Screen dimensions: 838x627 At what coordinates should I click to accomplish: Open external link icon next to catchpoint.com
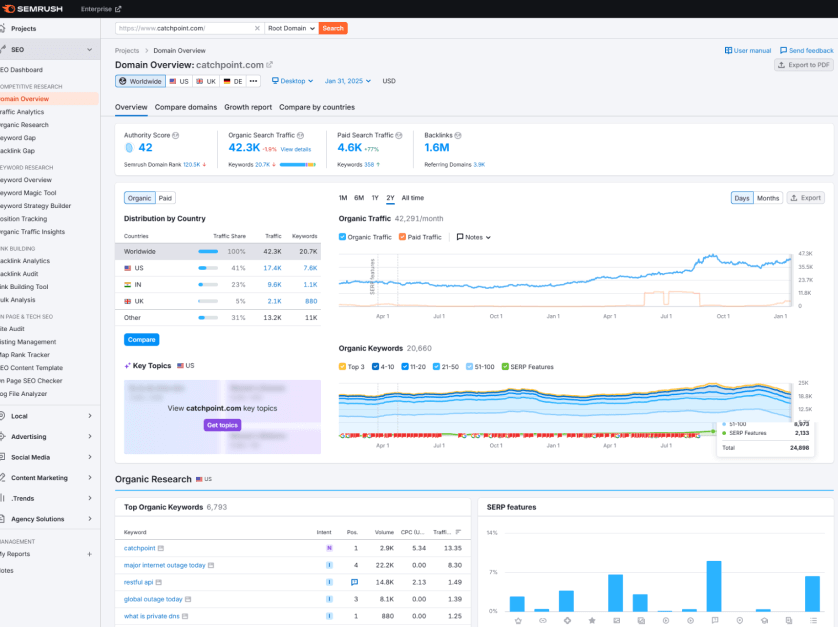pos(269,64)
